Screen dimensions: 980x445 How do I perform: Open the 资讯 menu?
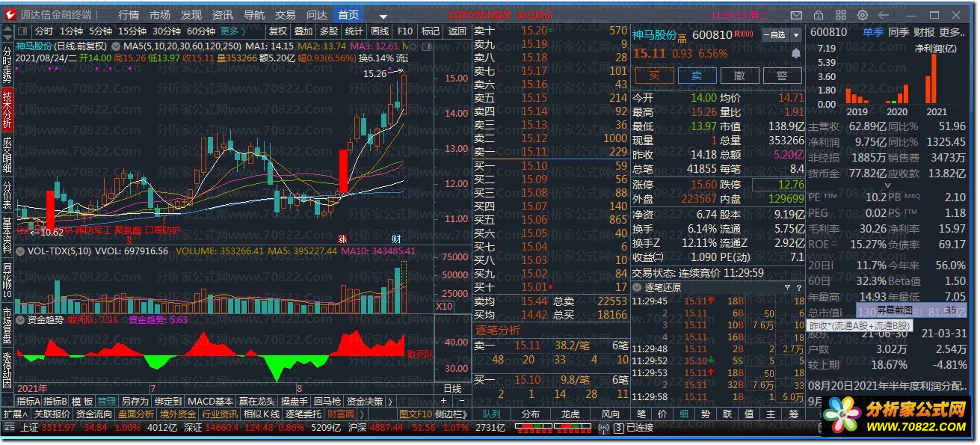(223, 15)
